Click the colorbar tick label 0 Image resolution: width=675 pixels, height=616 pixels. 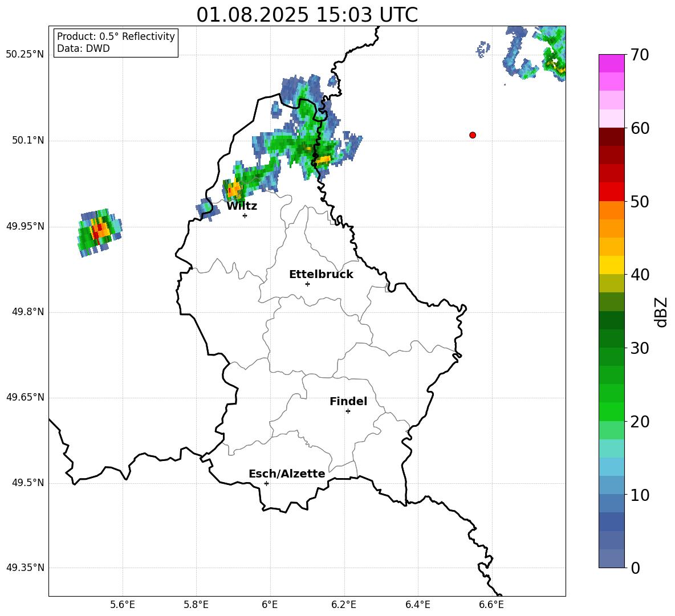[x=636, y=568]
